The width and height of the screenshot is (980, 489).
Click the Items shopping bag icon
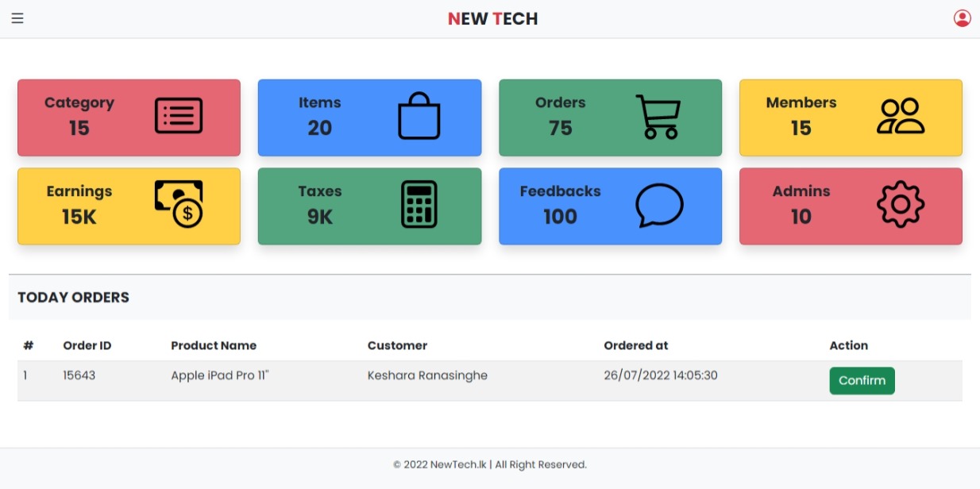(x=419, y=115)
